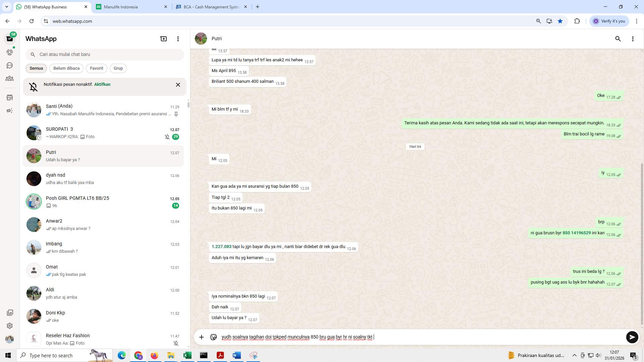Click the attach plus icon near the message box
This screenshot has width=644, height=362.
point(201,337)
